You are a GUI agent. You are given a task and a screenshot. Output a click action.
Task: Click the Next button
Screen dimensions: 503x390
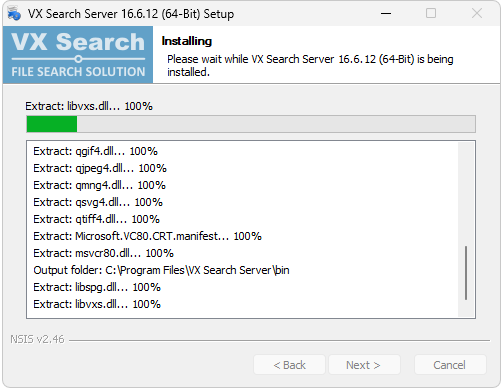[x=364, y=365]
